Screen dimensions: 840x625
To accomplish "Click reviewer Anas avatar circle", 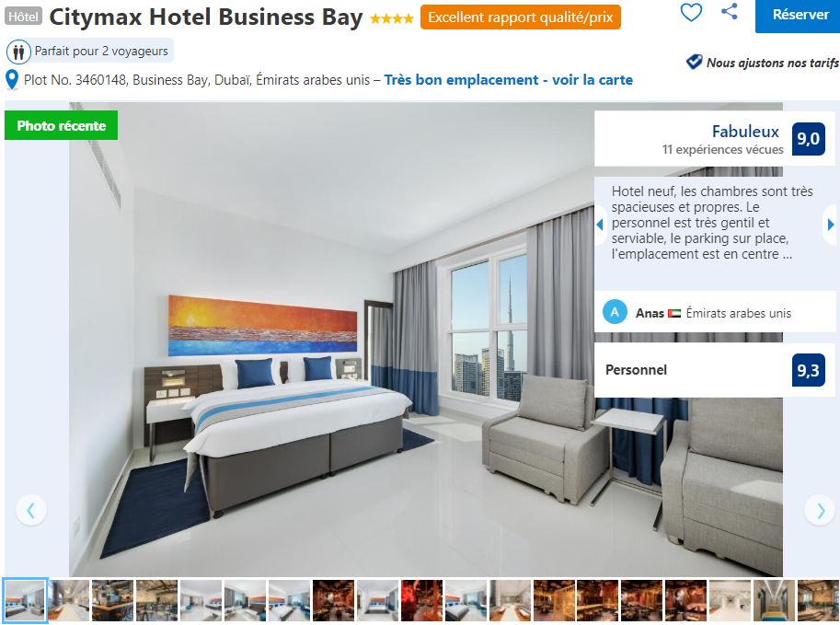I will tap(615, 312).
